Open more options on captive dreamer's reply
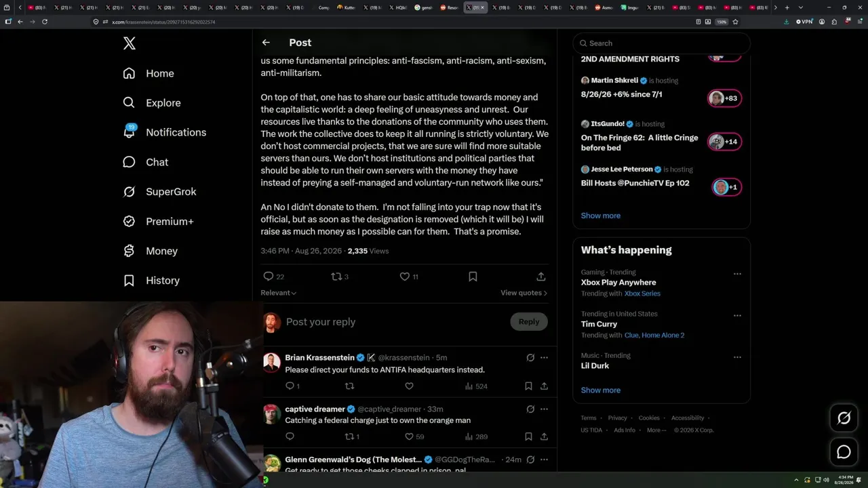Viewport: 868px width, 488px height. pyautogui.click(x=544, y=409)
